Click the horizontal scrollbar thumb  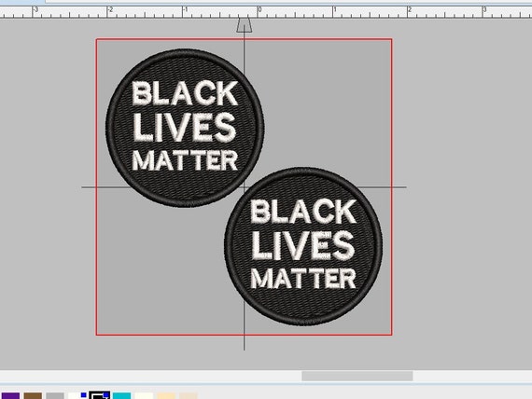357,376
